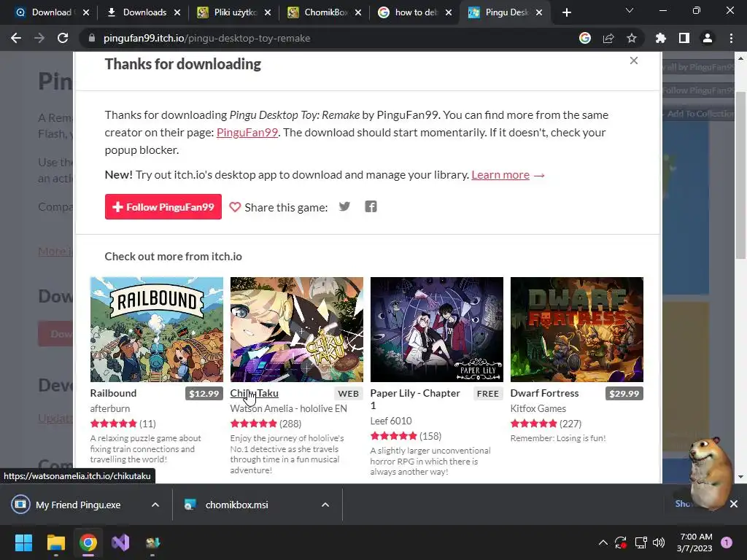Screen dimensions: 747x560
Task: Click the Kitfox Games author name
Action: [538, 408]
